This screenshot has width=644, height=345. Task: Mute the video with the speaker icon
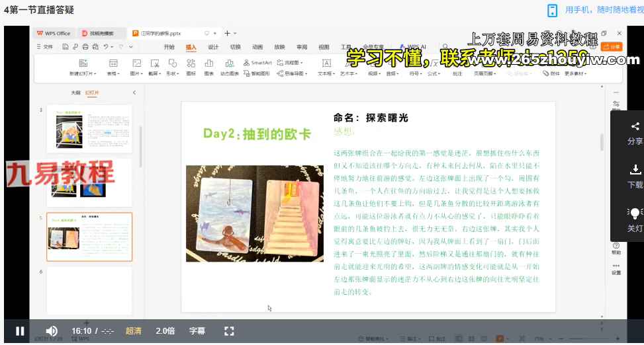[x=52, y=331]
